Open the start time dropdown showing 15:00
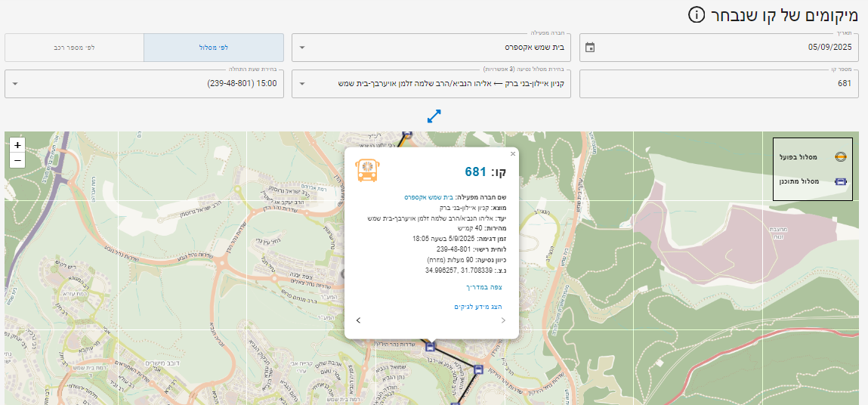This screenshot has width=868, height=405. [144, 84]
